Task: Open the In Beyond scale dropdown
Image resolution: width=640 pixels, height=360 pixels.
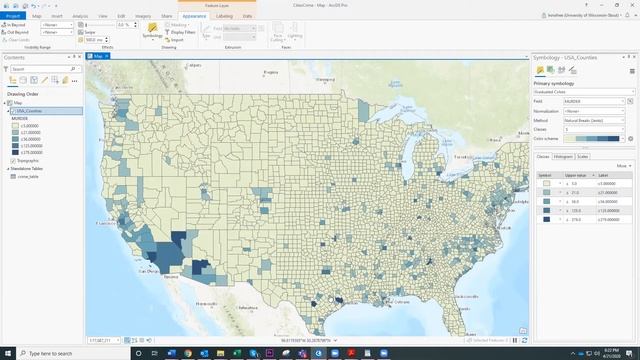Action: coord(57,25)
